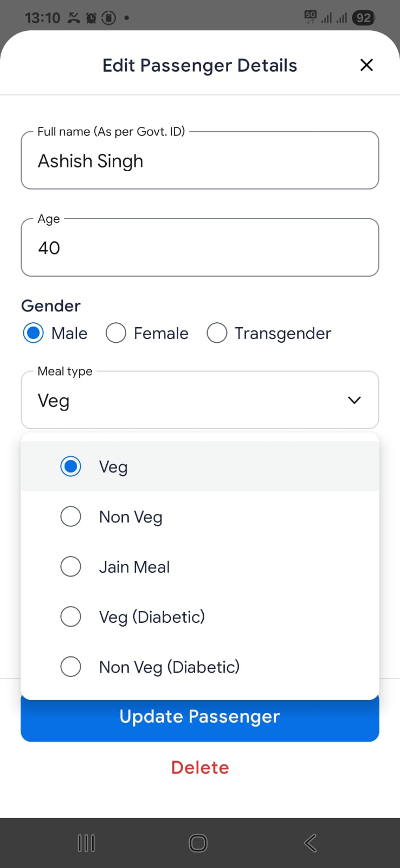Tap the red Delete link
Viewport: 400px width, 868px height.
point(200,768)
